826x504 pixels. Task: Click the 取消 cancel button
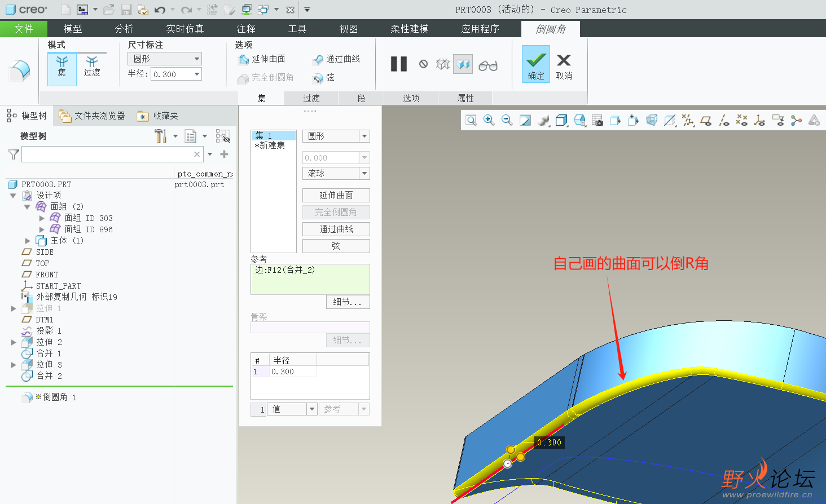point(564,67)
